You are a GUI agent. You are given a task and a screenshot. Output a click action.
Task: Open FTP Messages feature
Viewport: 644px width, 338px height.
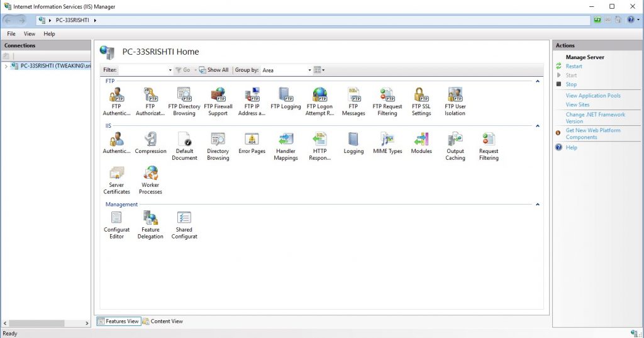(353, 101)
